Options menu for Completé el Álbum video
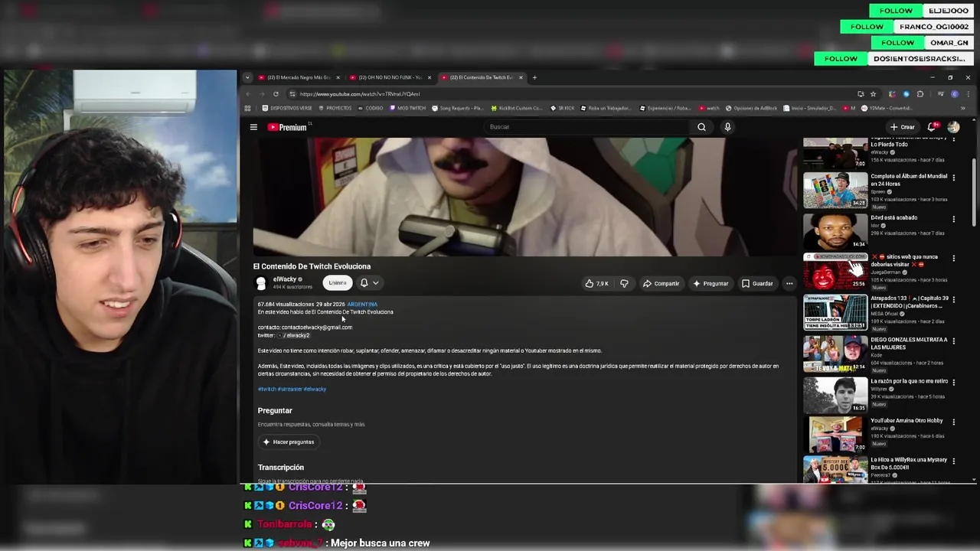This screenshot has width=980, height=551. point(953,178)
